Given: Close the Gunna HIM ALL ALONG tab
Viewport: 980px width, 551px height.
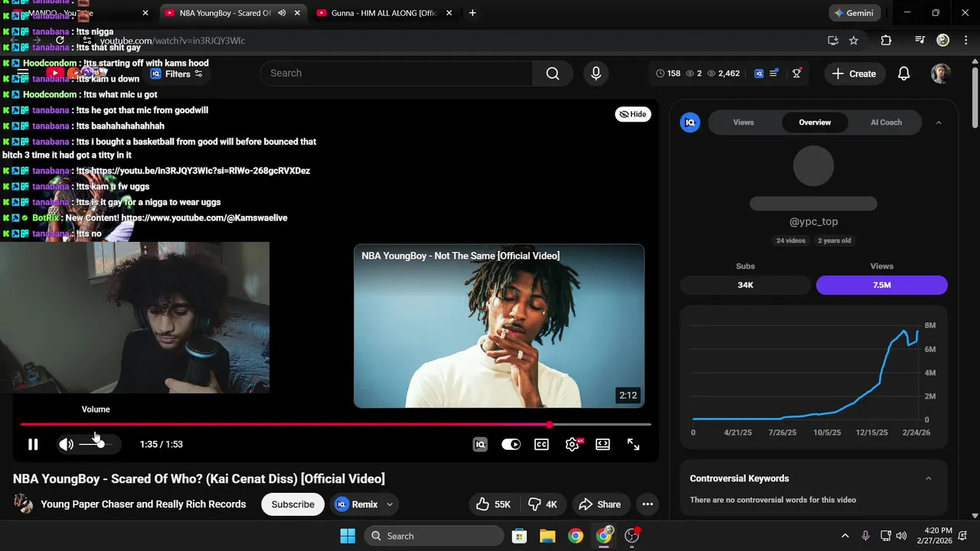Looking at the screenshot, I should pyautogui.click(x=449, y=13).
